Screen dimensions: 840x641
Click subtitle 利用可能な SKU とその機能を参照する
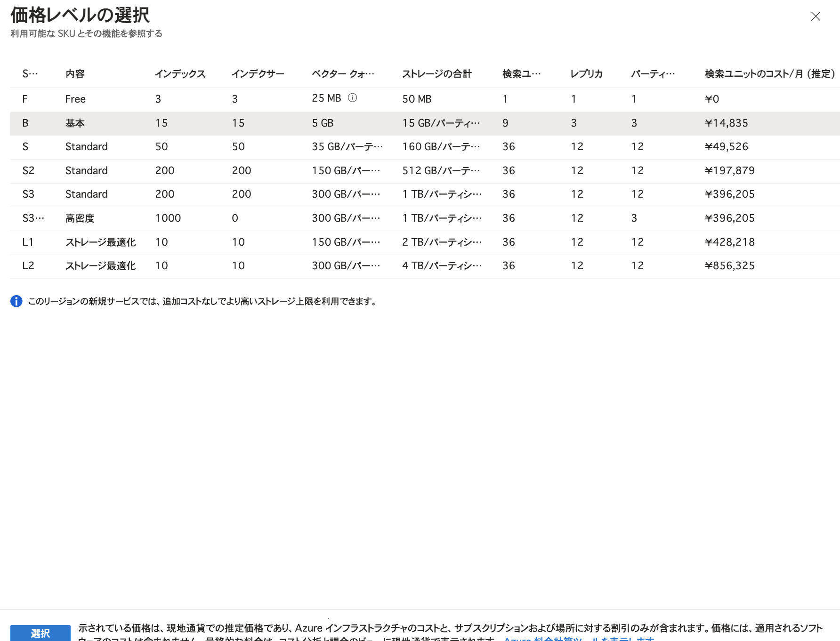87,33
